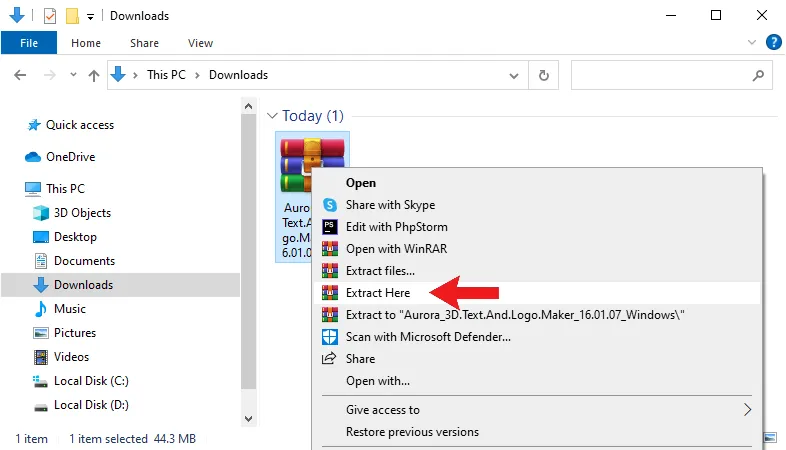Viewport: 786px width, 450px height.
Task: Expand the address bar history dropdown
Action: (514, 76)
